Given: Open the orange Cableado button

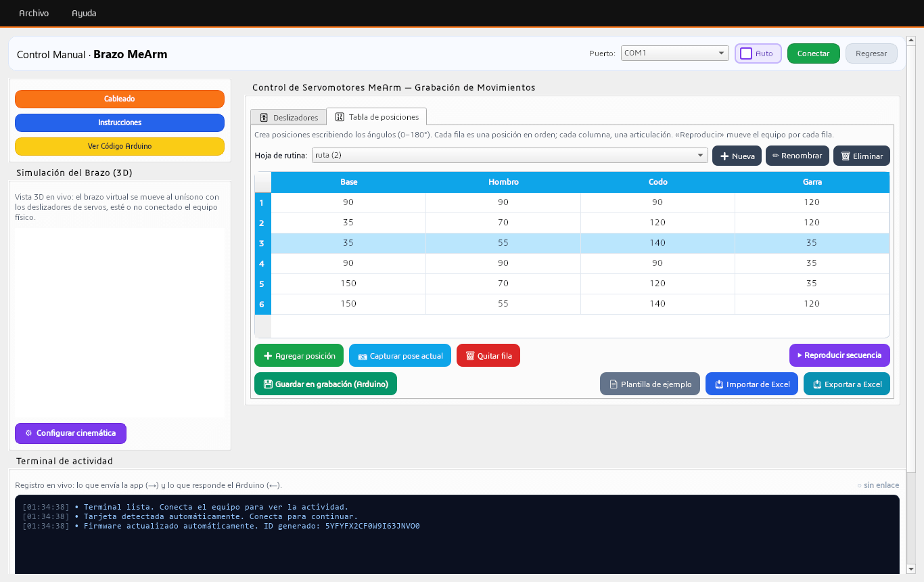Looking at the screenshot, I should pyautogui.click(x=120, y=99).
